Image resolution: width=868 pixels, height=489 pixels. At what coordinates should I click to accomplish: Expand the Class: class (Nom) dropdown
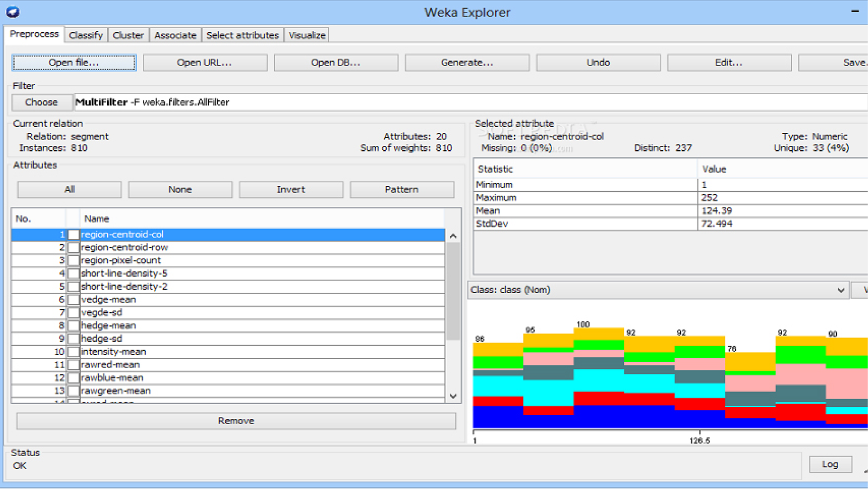pos(840,290)
